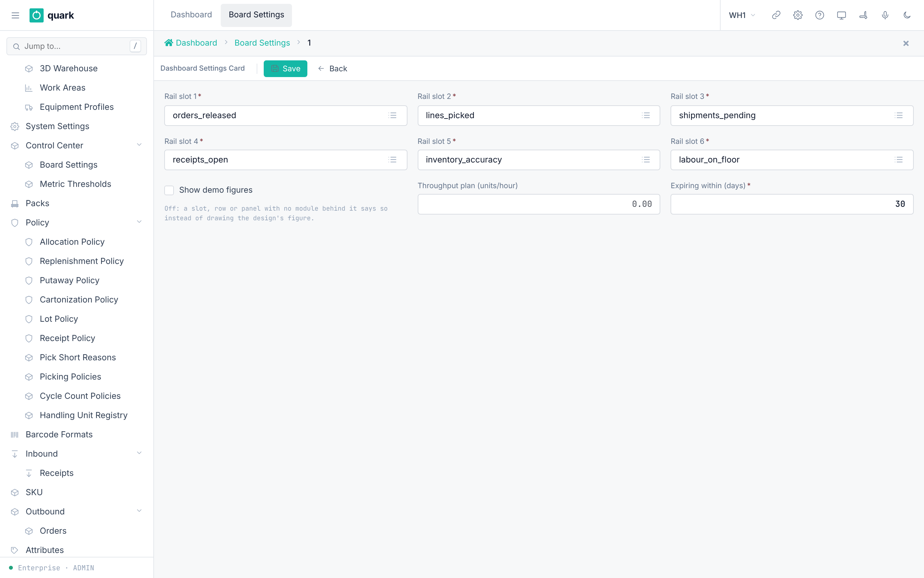Select the Board Settings tab
The width and height of the screenshot is (924, 578).
coord(256,15)
